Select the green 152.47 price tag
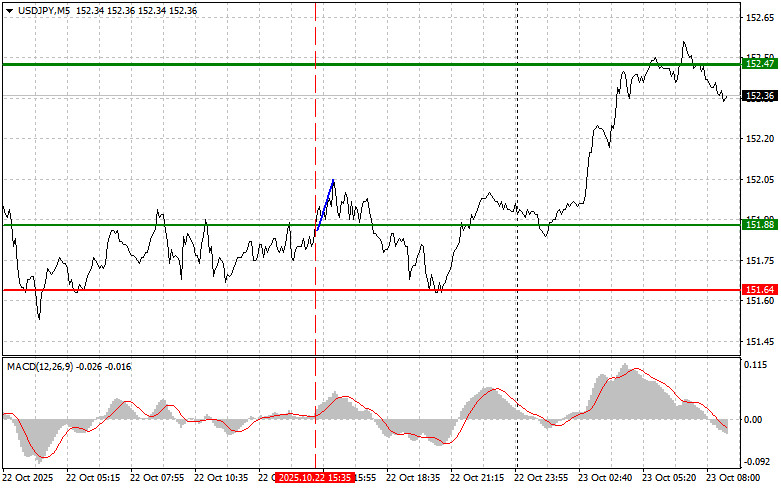 click(x=759, y=63)
